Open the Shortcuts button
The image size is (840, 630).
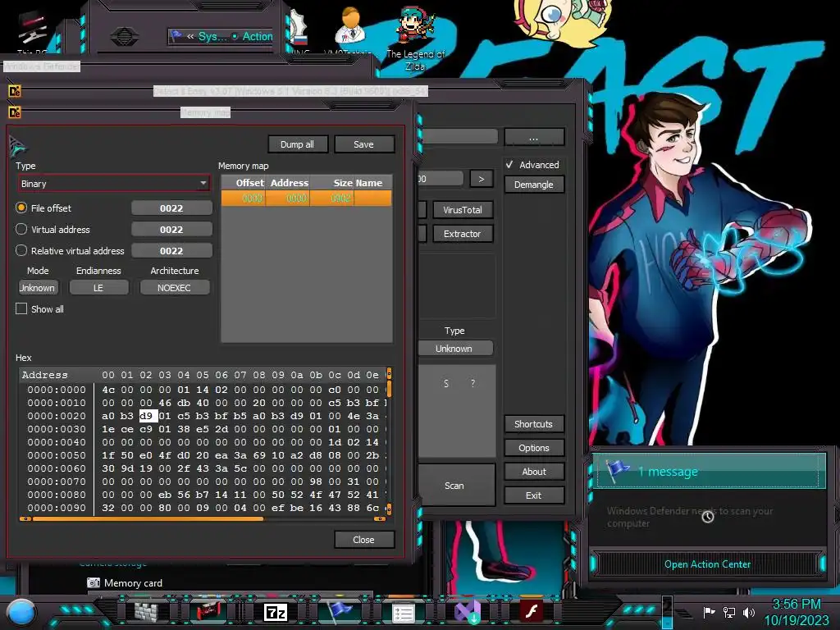point(534,424)
